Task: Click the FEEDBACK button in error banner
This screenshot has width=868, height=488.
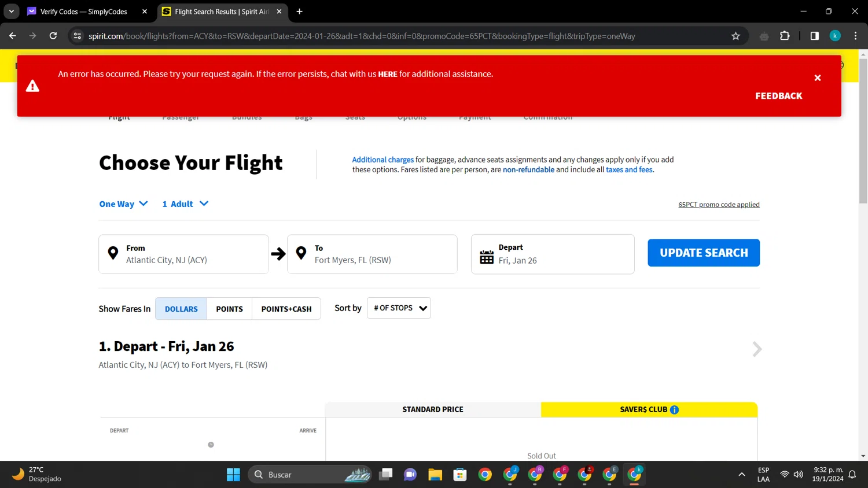Action: (x=778, y=96)
